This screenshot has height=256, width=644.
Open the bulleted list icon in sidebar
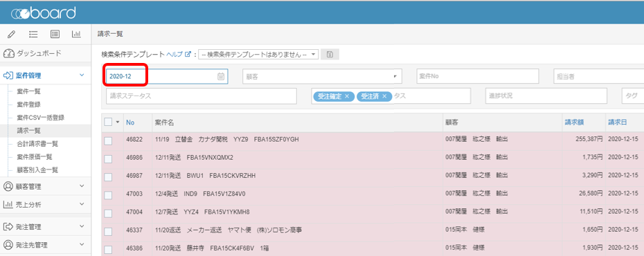point(33,35)
